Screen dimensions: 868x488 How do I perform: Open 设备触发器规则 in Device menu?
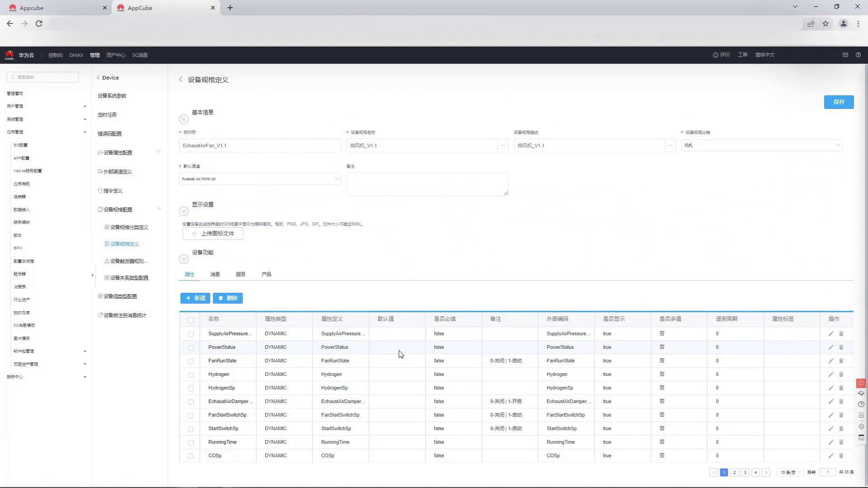(129, 261)
